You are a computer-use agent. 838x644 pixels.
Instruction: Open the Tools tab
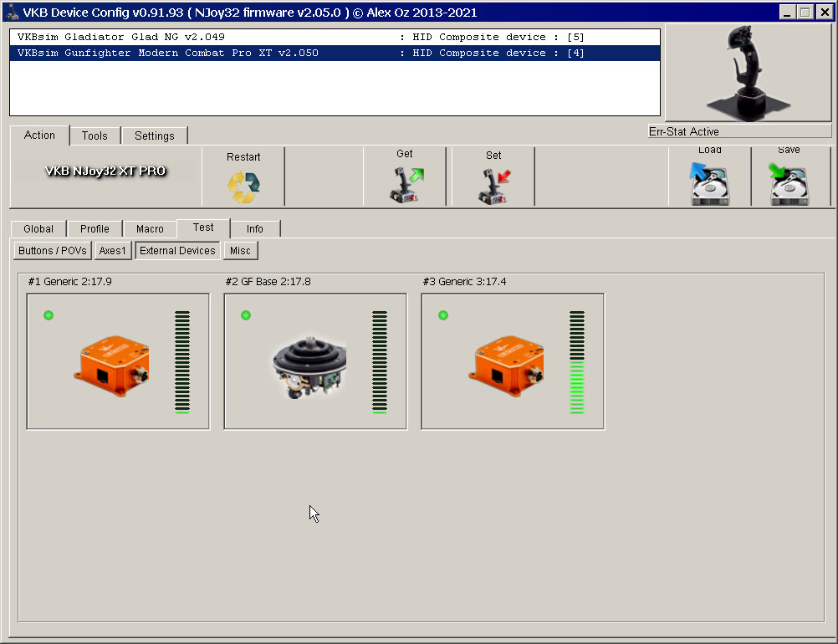[95, 135]
